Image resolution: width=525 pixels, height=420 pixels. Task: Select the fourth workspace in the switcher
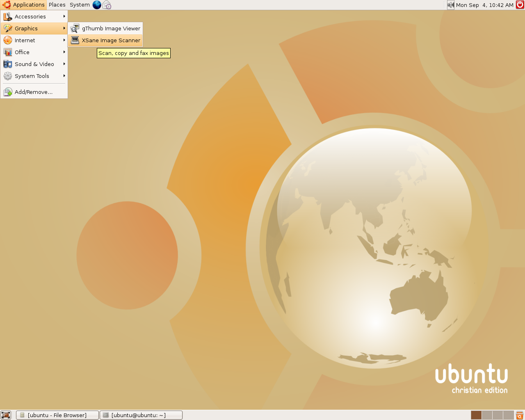click(x=508, y=415)
